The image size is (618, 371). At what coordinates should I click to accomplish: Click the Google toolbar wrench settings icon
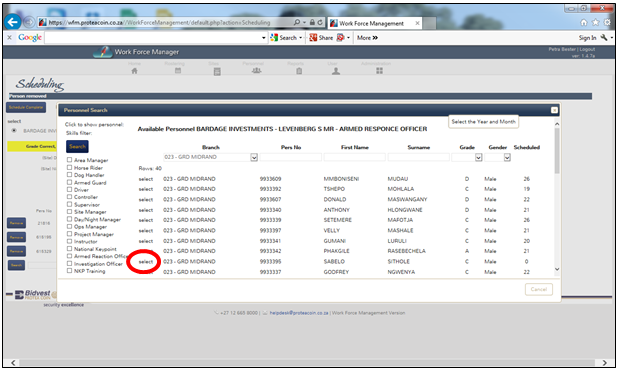[x=604, y=37]
